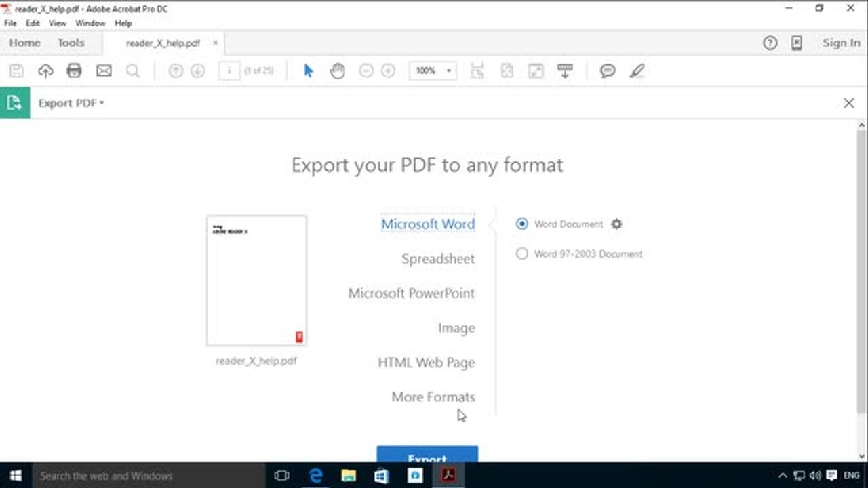Choose Word 97-2003 Document radio button
Screen dimensions: 868x488
coord(521,253)
